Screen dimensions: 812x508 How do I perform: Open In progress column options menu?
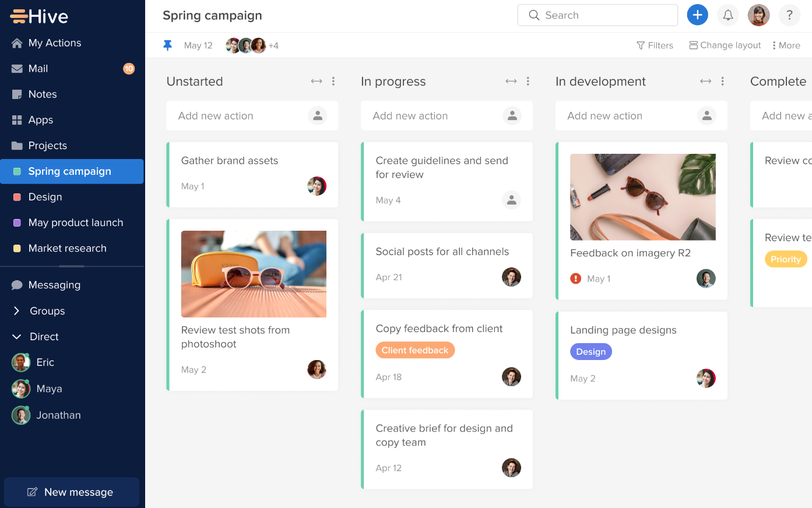(x=528, y=82)
